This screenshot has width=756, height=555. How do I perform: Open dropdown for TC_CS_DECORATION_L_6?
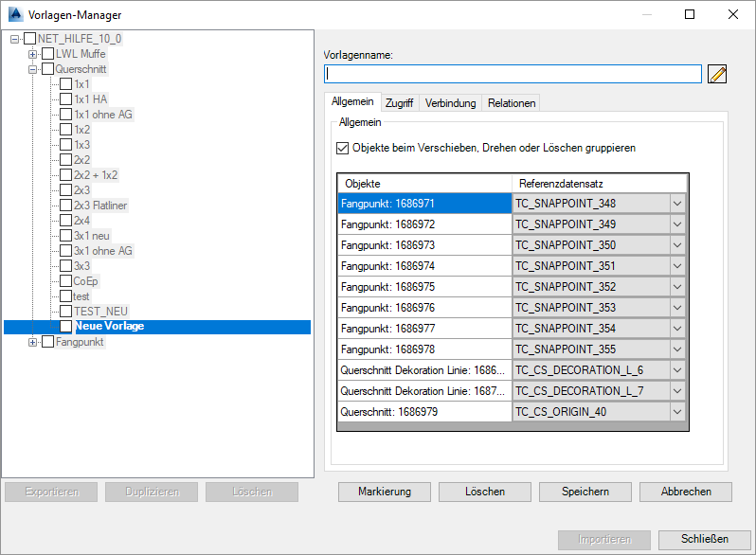[x=676, y=370]
